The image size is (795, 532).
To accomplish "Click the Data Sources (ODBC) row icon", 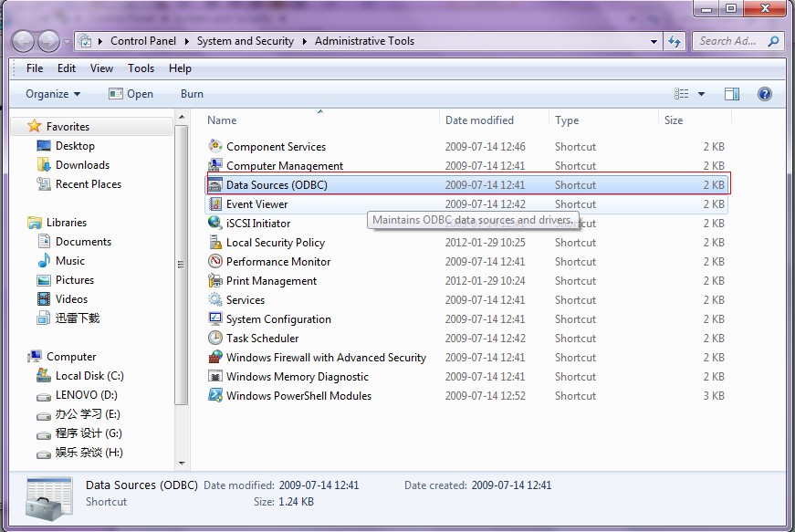I will 215,184.
